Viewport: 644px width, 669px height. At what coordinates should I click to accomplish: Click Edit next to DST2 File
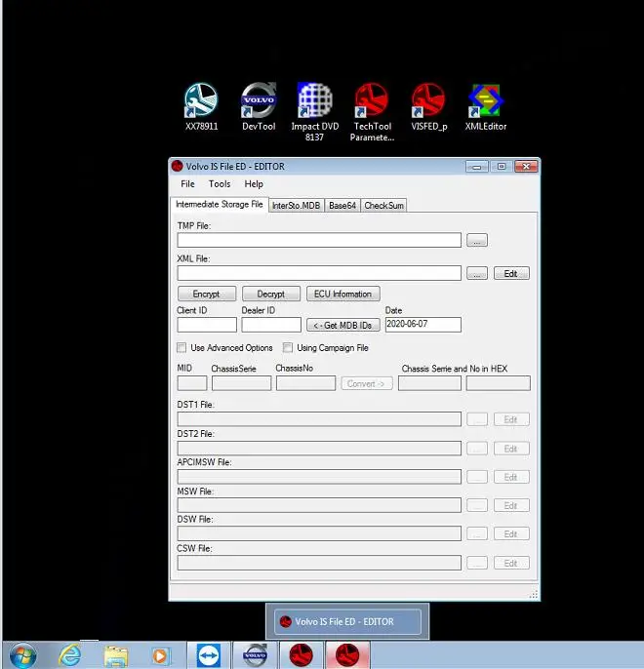tap(511, 449)
